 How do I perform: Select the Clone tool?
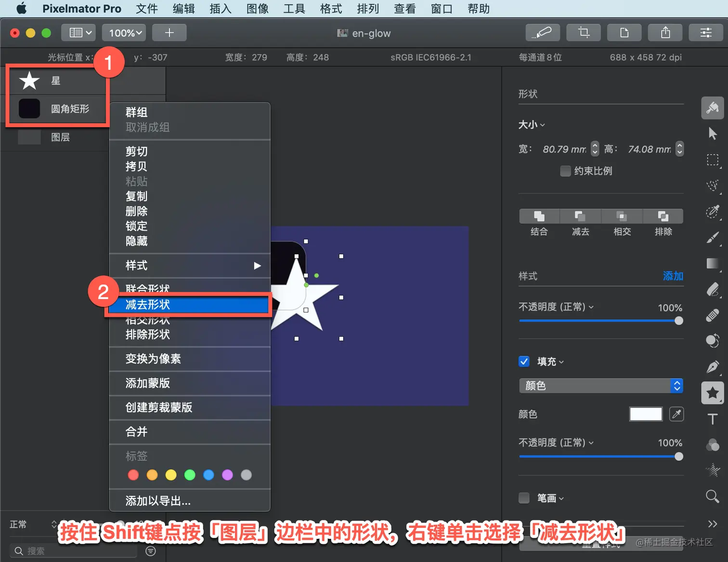(x=713, y=341)
